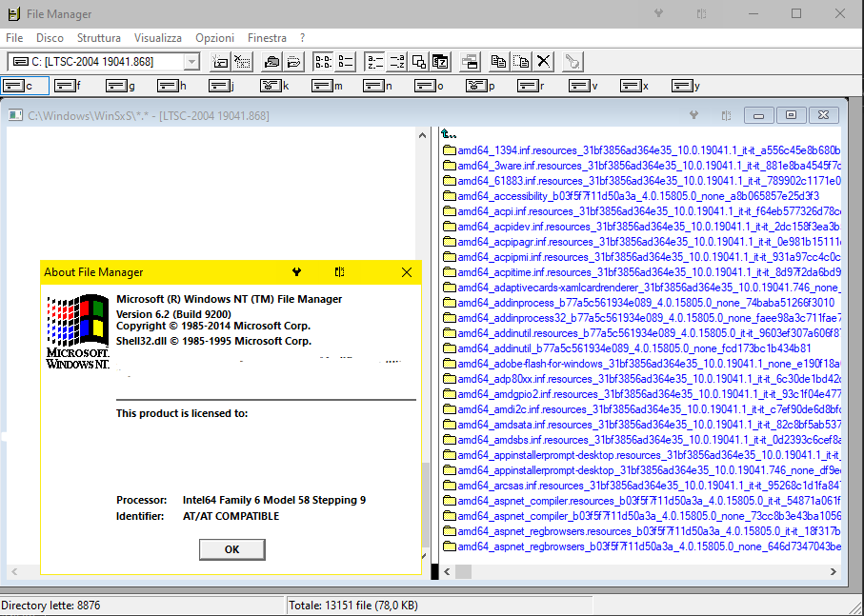Screen dimensions: 864x616
Task: Select folder amd64_arcsas.inf.resources
Action: [642, 486]
